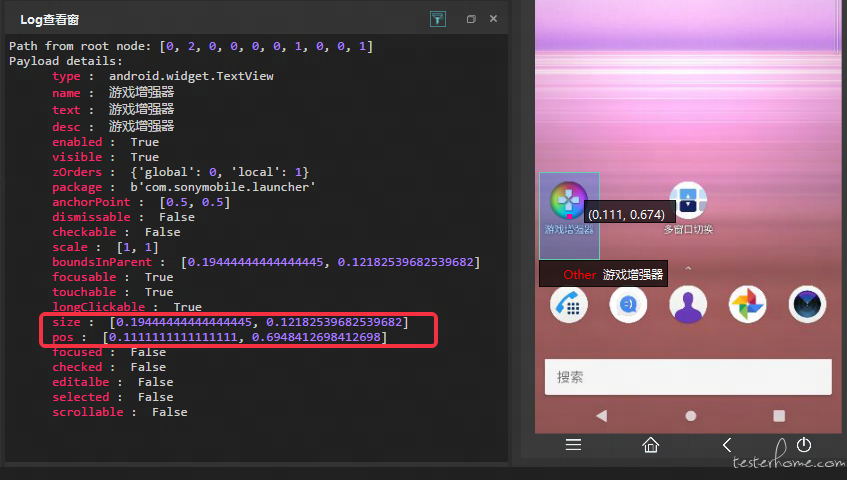Tap the Android back triangle button
847x480 pixels.
(602, 416)
